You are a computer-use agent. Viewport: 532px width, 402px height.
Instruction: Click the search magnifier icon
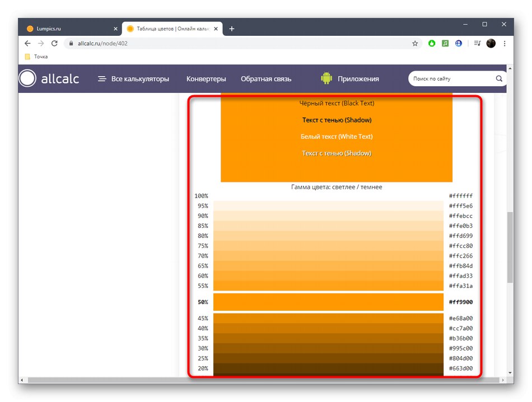(499, 79)
